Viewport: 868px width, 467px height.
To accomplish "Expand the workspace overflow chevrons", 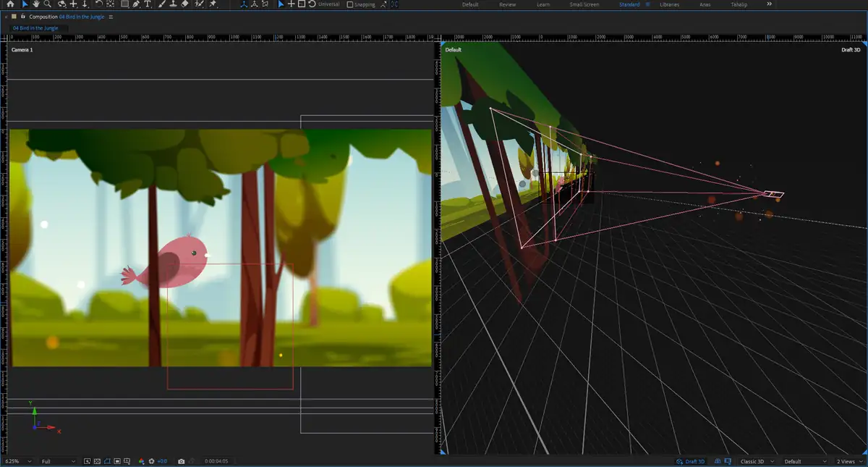I will 769,4.
